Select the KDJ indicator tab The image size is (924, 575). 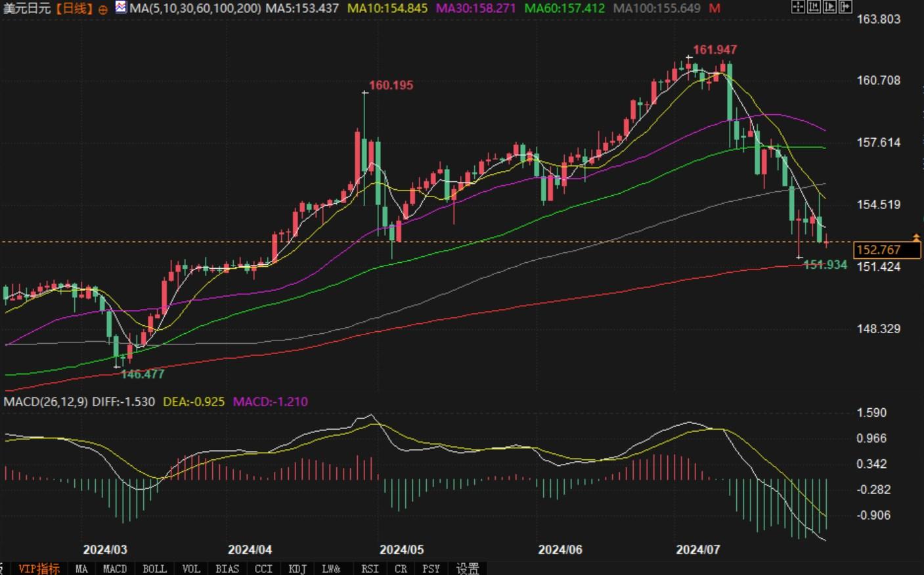297,568
